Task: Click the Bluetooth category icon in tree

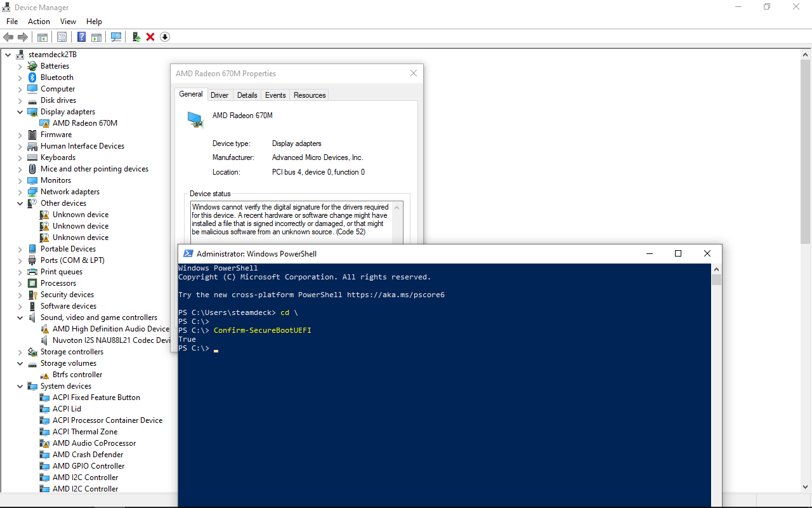Action: point(32,77)
